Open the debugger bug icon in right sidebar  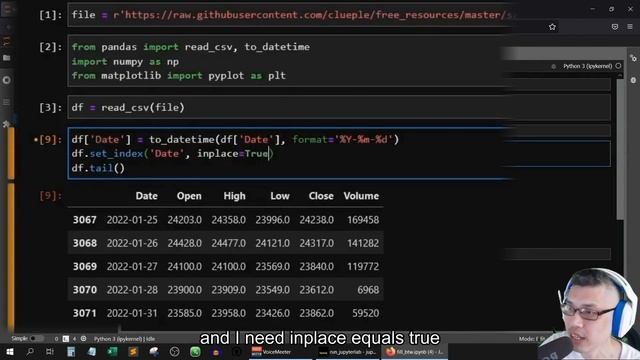(633, 80)
